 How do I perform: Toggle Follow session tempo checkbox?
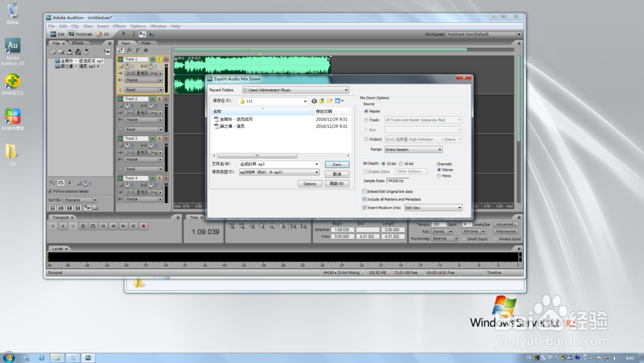point(50,191)
